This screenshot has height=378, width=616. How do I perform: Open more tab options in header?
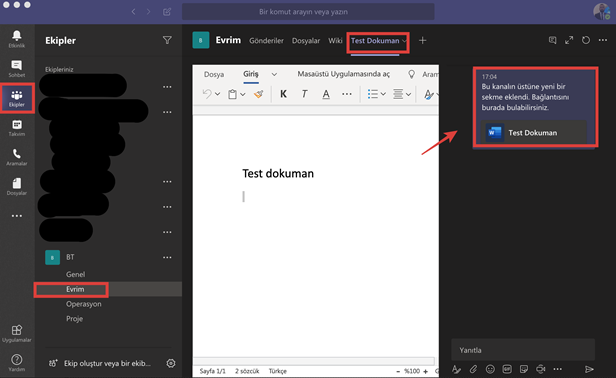603,40
